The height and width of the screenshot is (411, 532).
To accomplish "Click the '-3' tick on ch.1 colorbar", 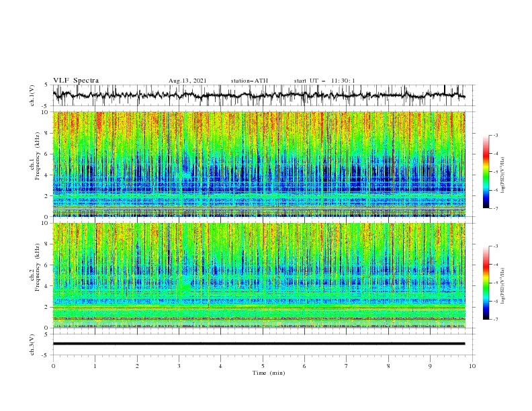I will [495, 135].
